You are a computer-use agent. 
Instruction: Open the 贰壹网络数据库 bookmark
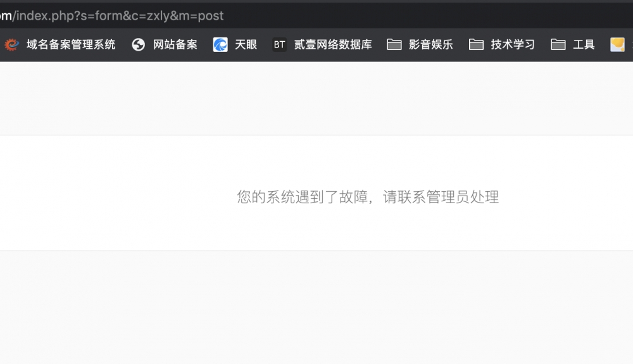point(322,44)
